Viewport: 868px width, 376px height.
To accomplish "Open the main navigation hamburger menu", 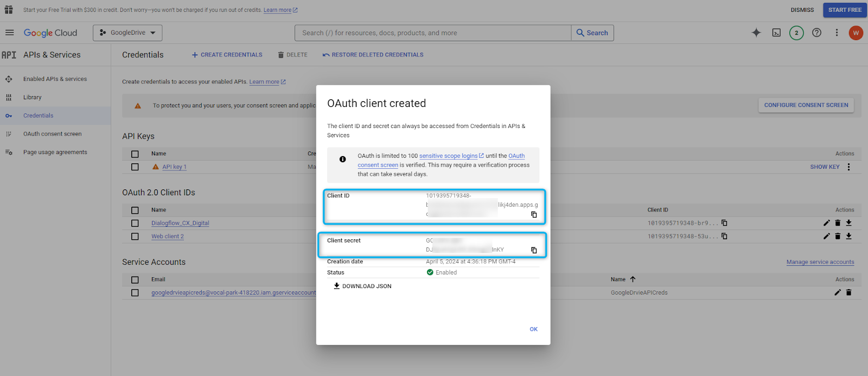I will 9,33.
